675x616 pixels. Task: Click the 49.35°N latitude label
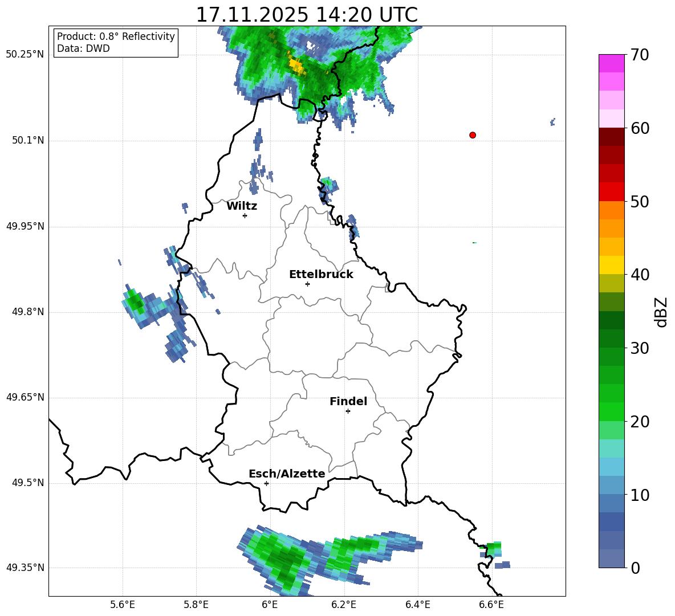pyautogui.click(x=25, y=568)
